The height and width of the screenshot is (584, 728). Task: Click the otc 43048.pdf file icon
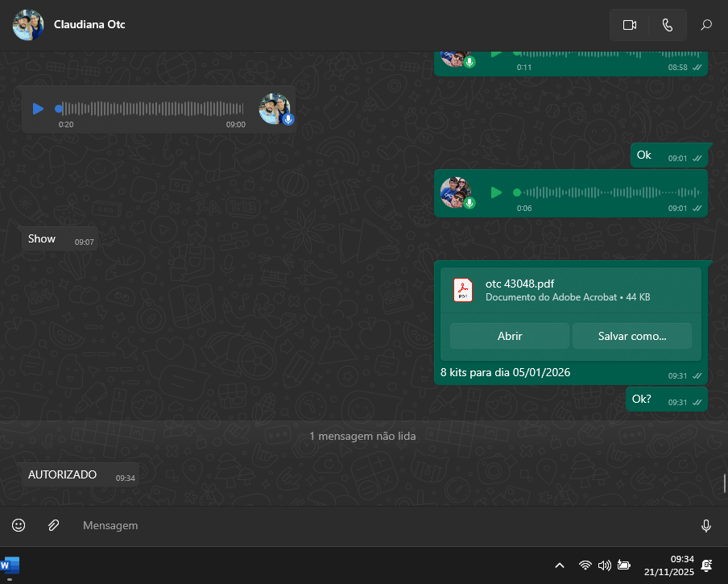tap(463, 290)
